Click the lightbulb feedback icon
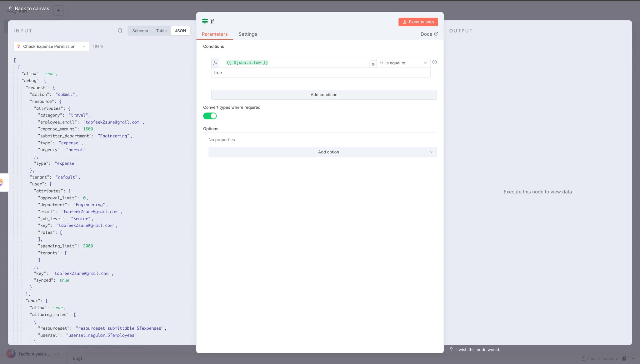Image resolution: width=640 pixels, height=364 pixels. point(451,349)
